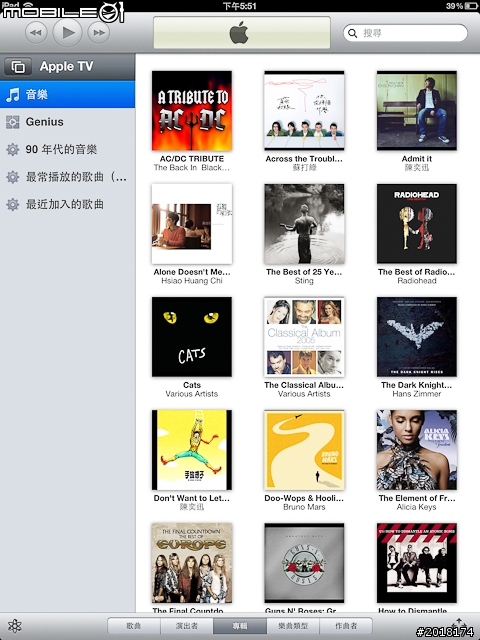Click the title The Dark Knight...

[417, 385]
